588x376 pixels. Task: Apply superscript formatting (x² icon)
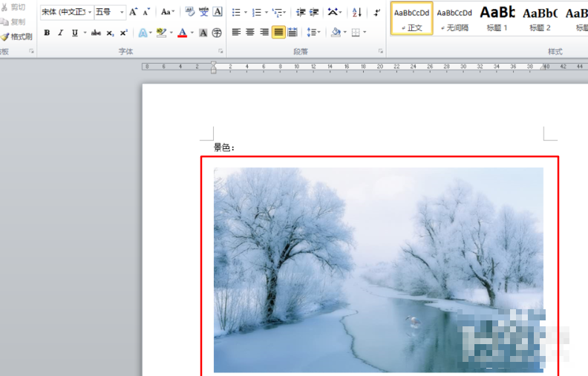(x=124, y=33)
